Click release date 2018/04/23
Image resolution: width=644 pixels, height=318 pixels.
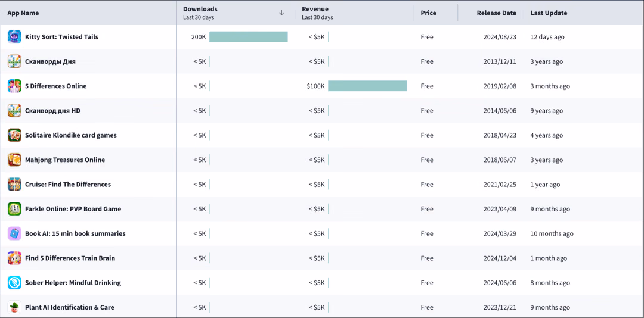500,135
